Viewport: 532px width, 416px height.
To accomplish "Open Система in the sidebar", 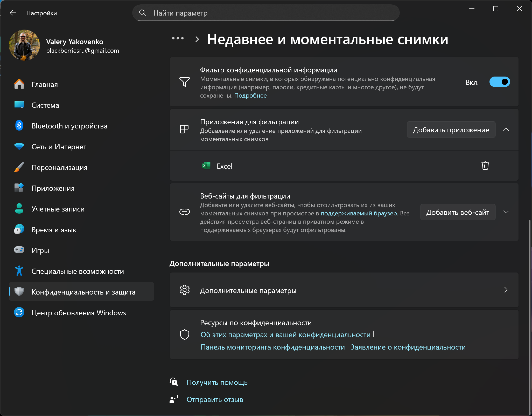I will [x=45, y=105].
